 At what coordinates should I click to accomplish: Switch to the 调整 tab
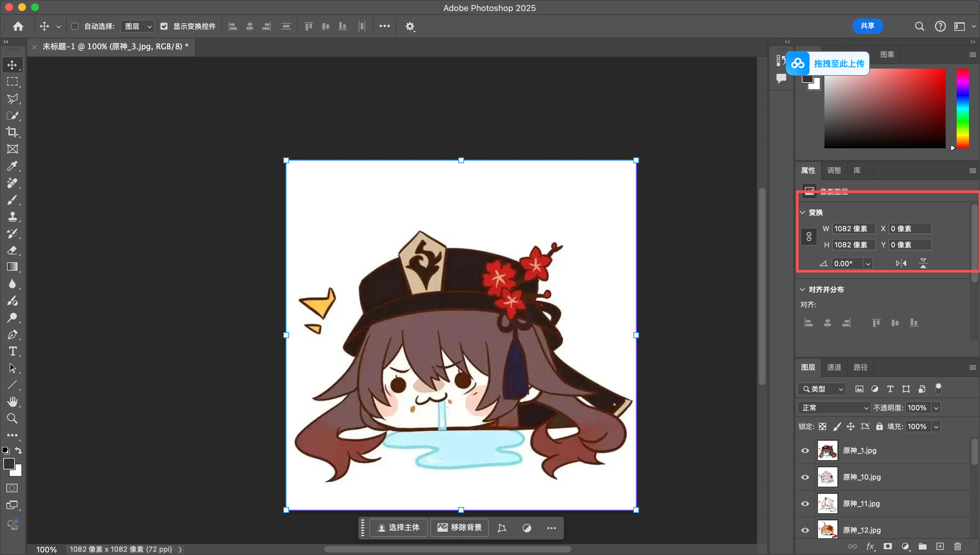click(834, 170)
